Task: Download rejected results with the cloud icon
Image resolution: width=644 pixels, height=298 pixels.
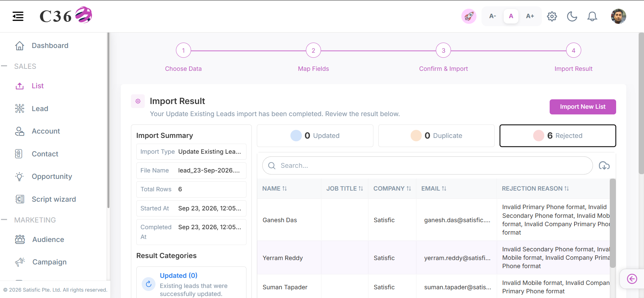Action: [604, 165]
